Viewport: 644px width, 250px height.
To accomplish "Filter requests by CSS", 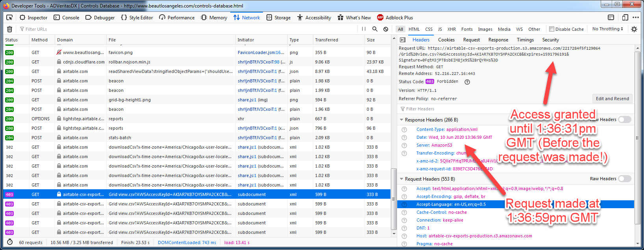I will (x=429, y=29).
